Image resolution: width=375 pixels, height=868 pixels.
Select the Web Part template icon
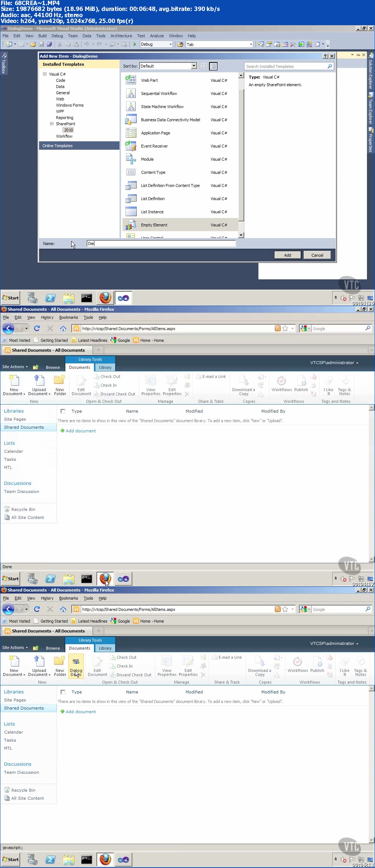(x=131, y=80)
